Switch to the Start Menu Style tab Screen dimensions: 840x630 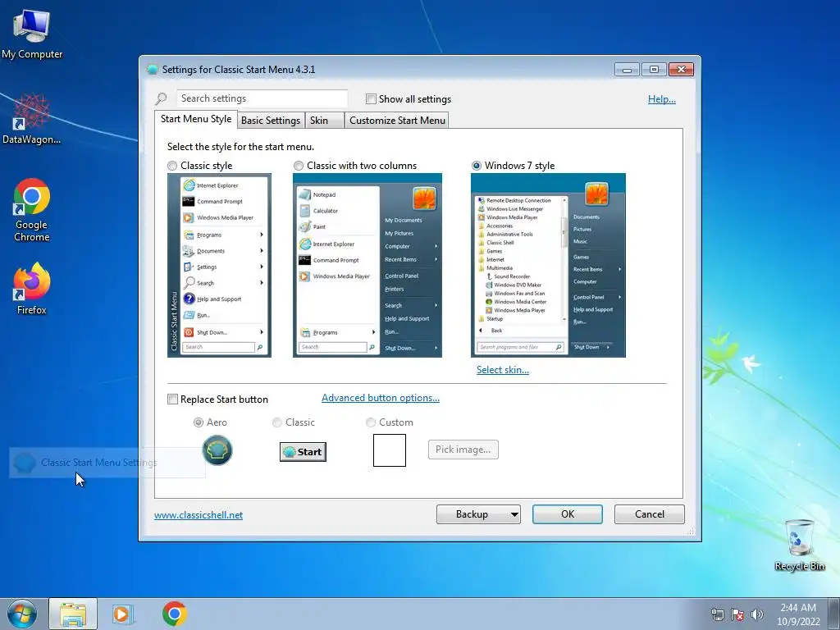pos(196,119)
